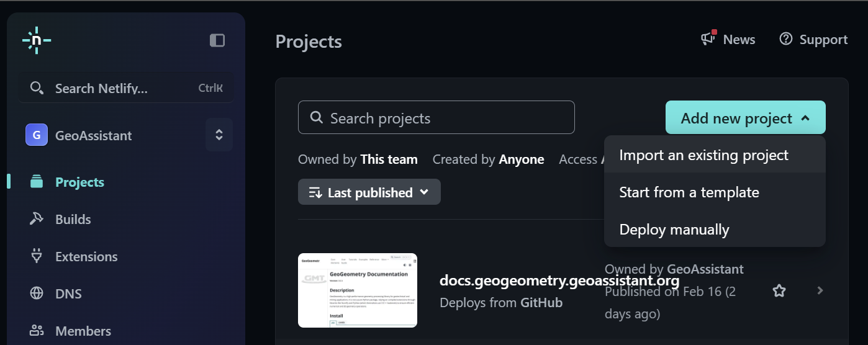Click the Support help icon
The height and width of the screenshot is (345, 868).
pyautogui.click(x=786, y=39)
